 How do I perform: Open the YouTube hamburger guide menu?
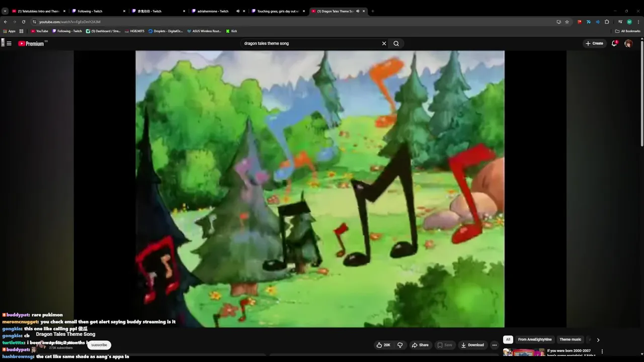(9, 44)
